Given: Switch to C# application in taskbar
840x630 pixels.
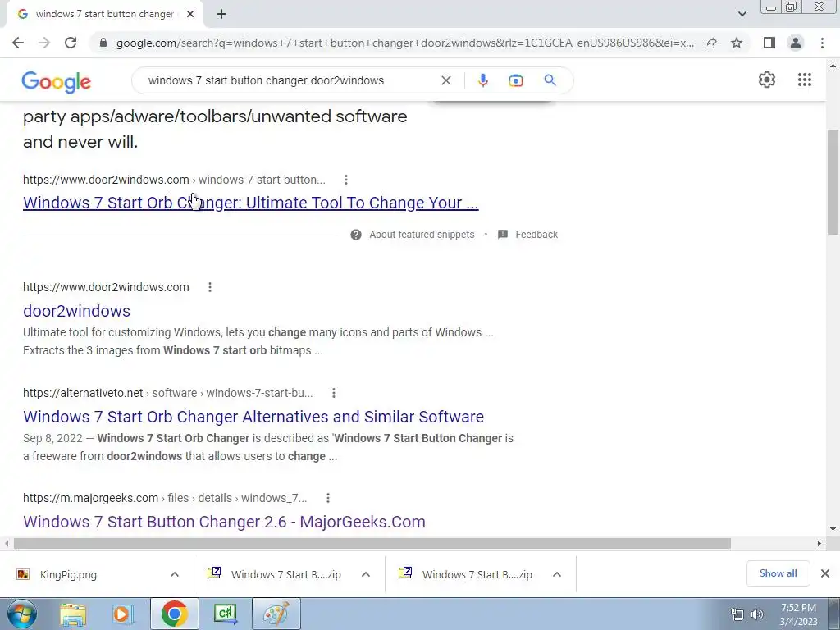Looking at the screenshot, I should [x=226, y=614].
